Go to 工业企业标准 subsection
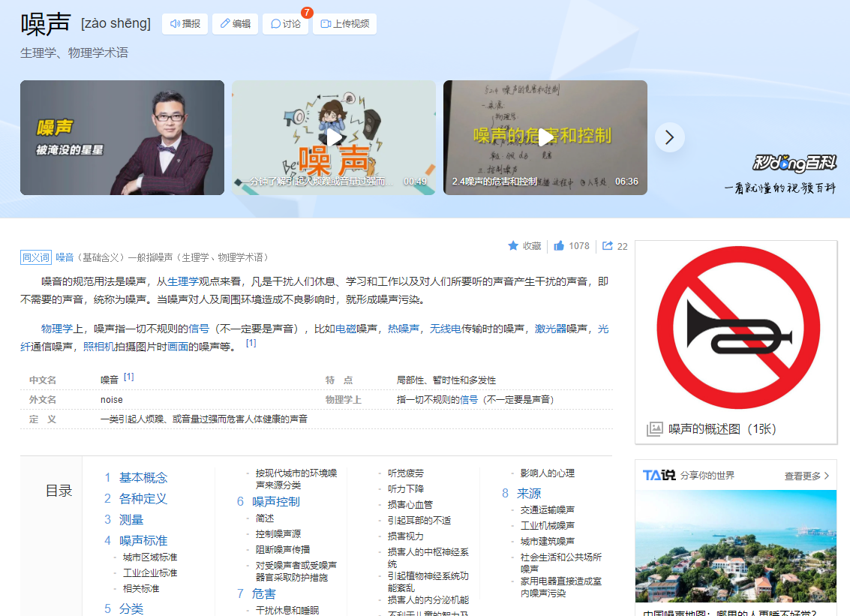This screenshot has width=850, height=616. (150, 572)
